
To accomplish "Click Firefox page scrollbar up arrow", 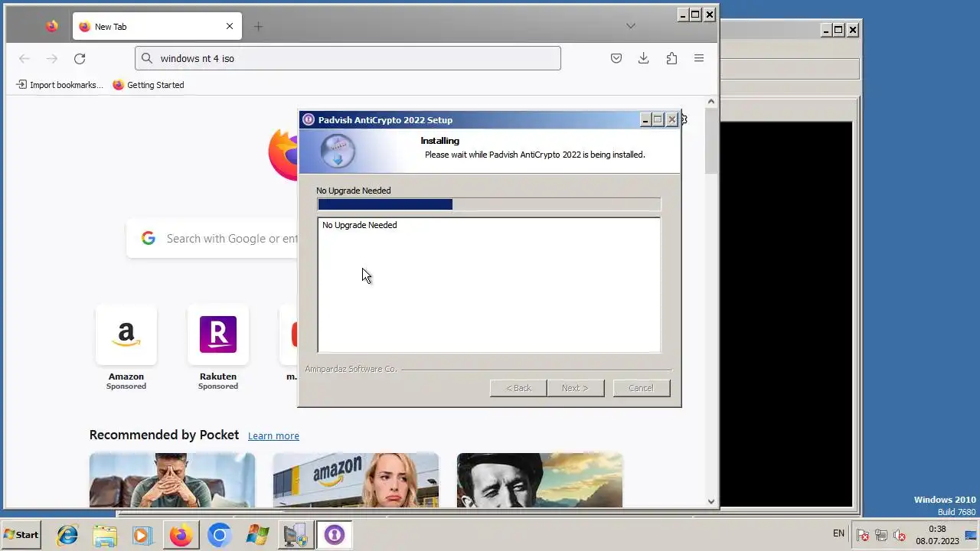I will pos(711,102).
